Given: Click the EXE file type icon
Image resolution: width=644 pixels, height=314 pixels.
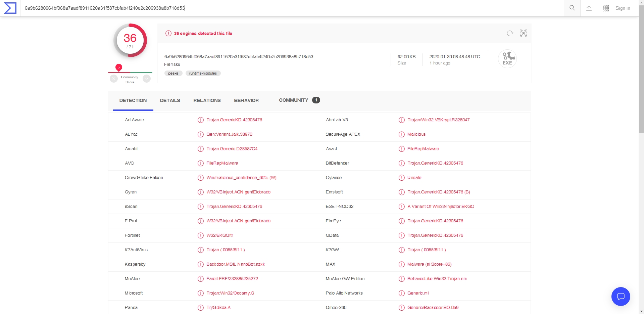Looking at the screenshot, I should click(507, 59).
